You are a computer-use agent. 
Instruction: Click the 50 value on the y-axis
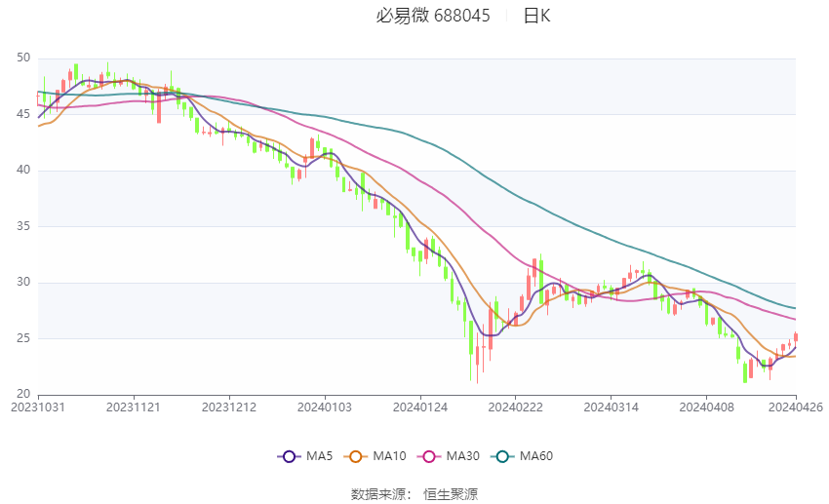(x=23, y=58)
